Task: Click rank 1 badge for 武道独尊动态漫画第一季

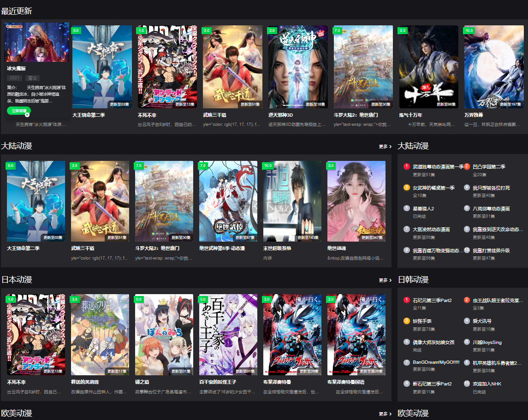Action: (406, 166)
